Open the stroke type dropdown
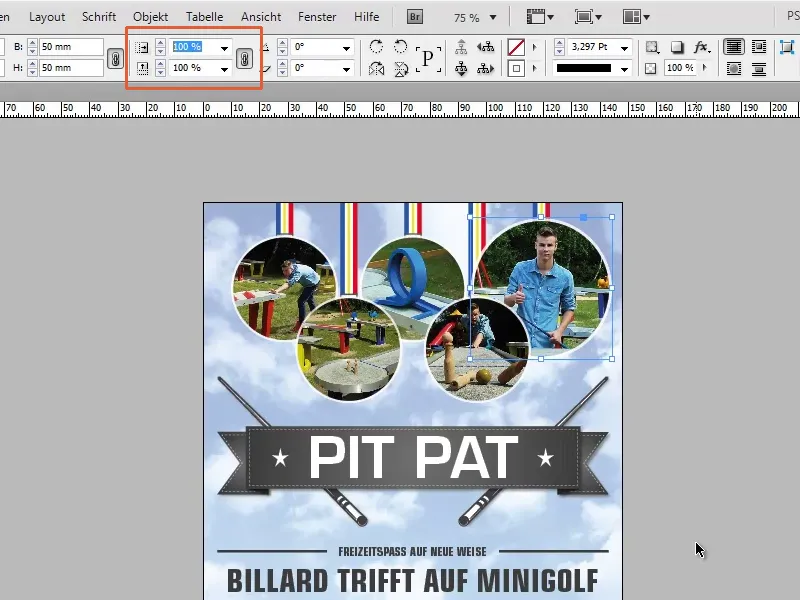This screenshot has height=600, width=800. (x=623, y=68)
